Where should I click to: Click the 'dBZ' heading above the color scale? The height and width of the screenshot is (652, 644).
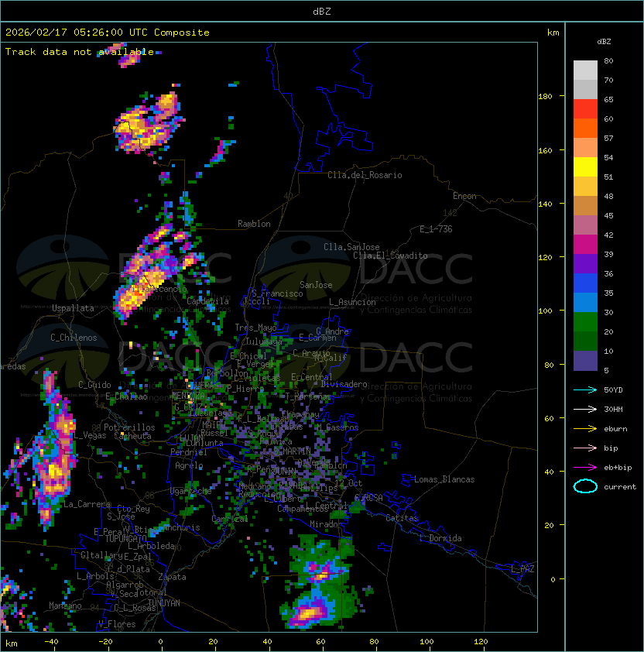[604, 42]
